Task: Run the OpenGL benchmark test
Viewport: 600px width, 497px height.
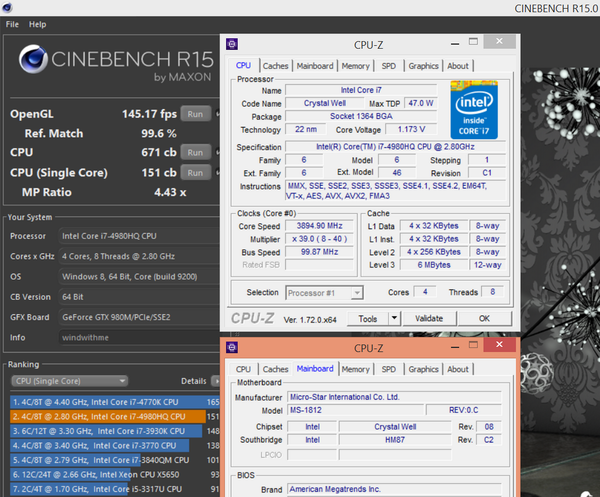Action: point(195,113)
